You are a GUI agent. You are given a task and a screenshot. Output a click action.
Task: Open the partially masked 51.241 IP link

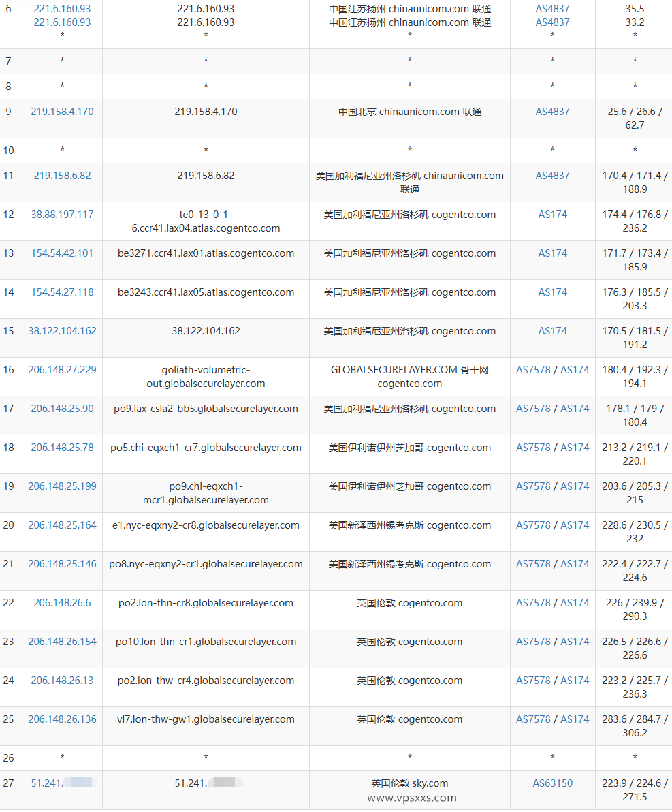(x=62, y=783)
